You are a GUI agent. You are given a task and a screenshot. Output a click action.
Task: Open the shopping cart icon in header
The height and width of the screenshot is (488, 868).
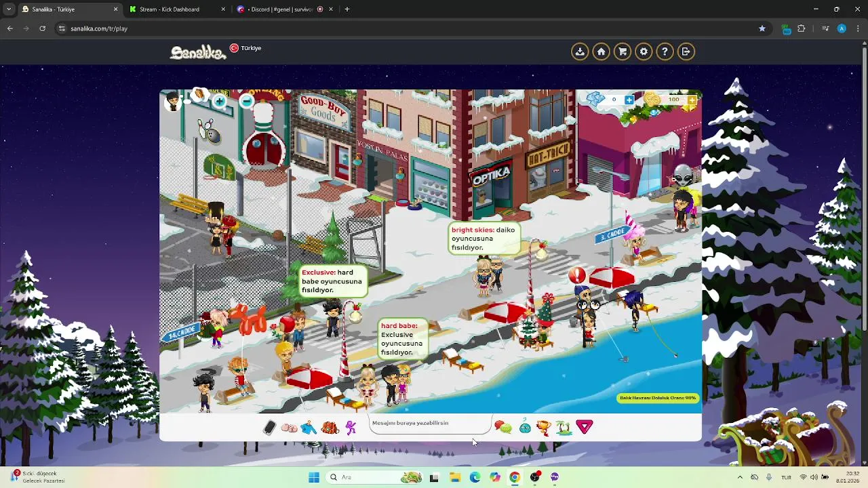[623, 52]
